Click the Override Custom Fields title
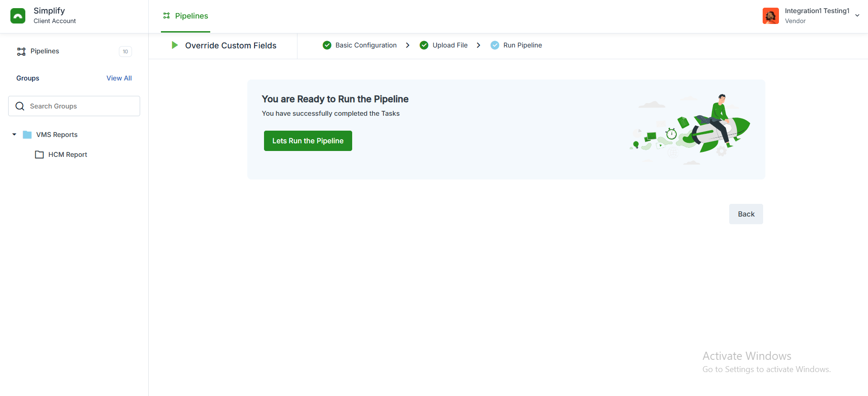The image size is (868, 396). click(231, 46)
